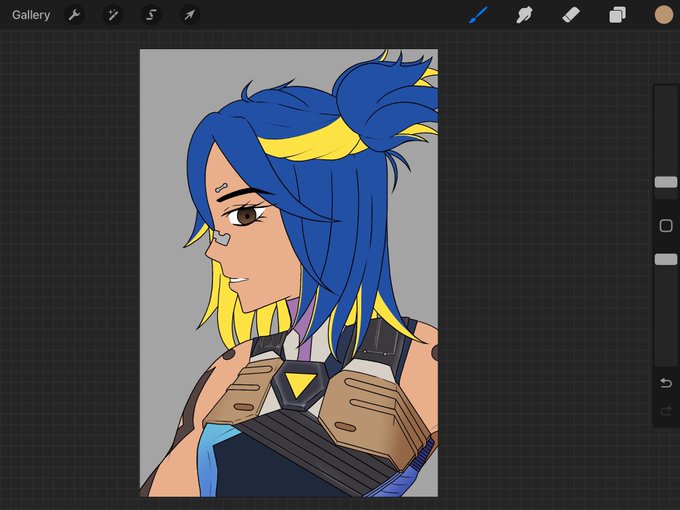Open the Layers panel
The image size is (680, 510).
(617, 15)
